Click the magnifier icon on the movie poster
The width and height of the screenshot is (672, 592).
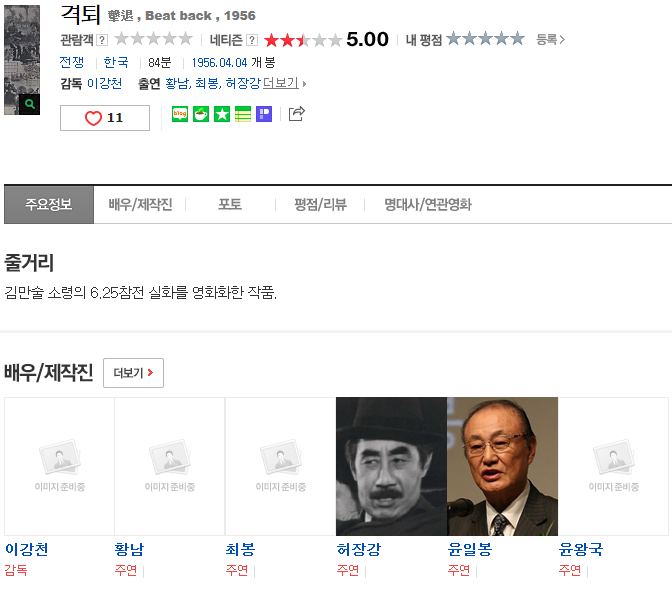pyautogui.click(x=29, y=104)
